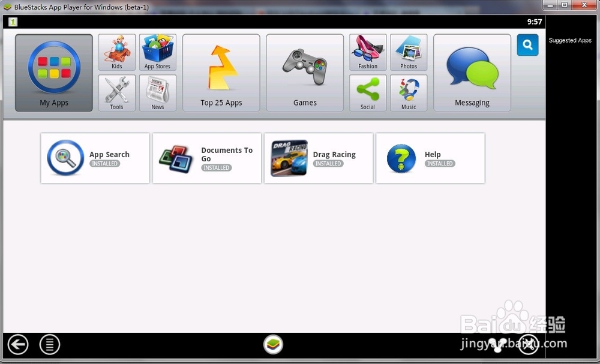Screen dimensions: 600x364
Task: Open the Kids category
Action: point(117,52)
